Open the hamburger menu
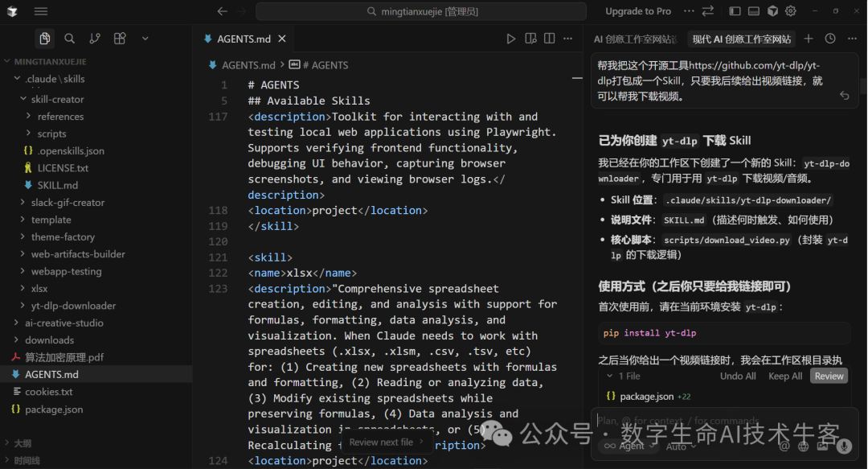Viewport: 868px width, 469px height. [x=40, y=11]
